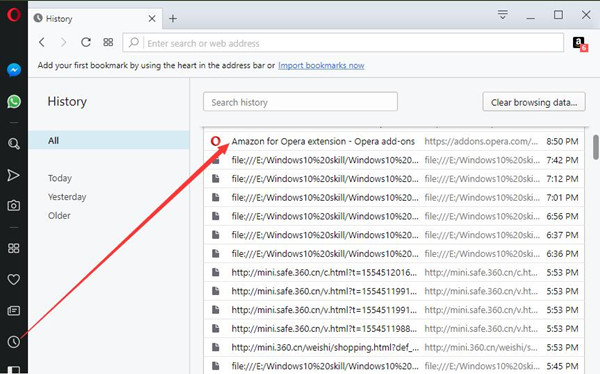Screen dimensions: 600x374
Task: Open a new tab with plus button
Action: click(x=173, y=18)
